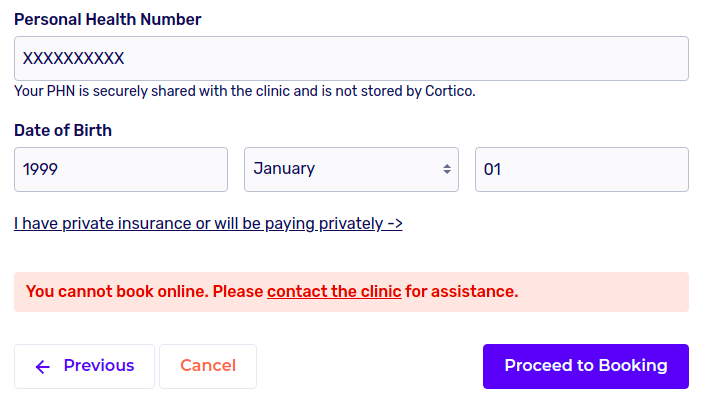Open the January month dropdown
This screenshot has width=713, height=410.
point(351,170)
